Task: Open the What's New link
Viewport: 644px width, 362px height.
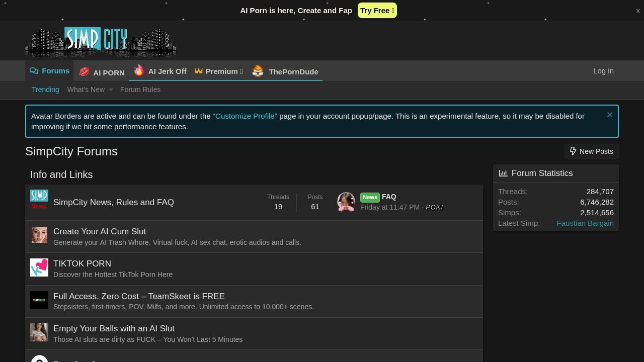Action: coord(86,89)
